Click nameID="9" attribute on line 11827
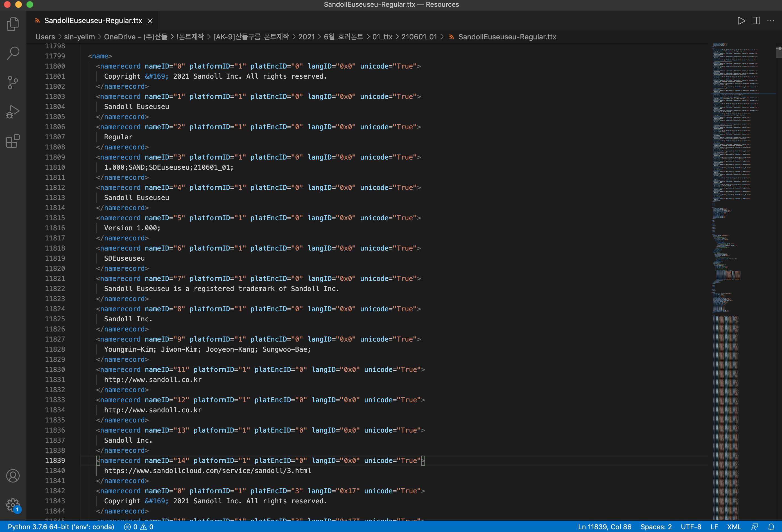Screen dimensions: 782x532 point(165,339)
